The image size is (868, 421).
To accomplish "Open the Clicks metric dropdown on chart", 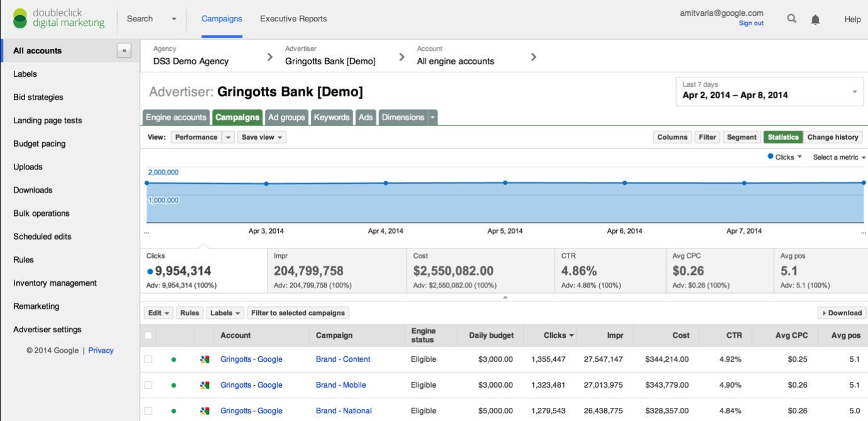I will click(785, 157).
